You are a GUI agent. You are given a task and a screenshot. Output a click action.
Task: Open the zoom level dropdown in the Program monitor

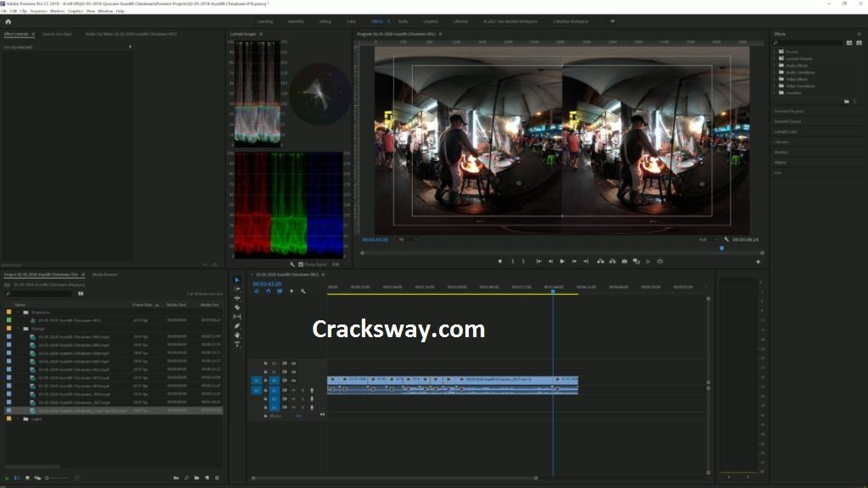(x=408, y=240)
